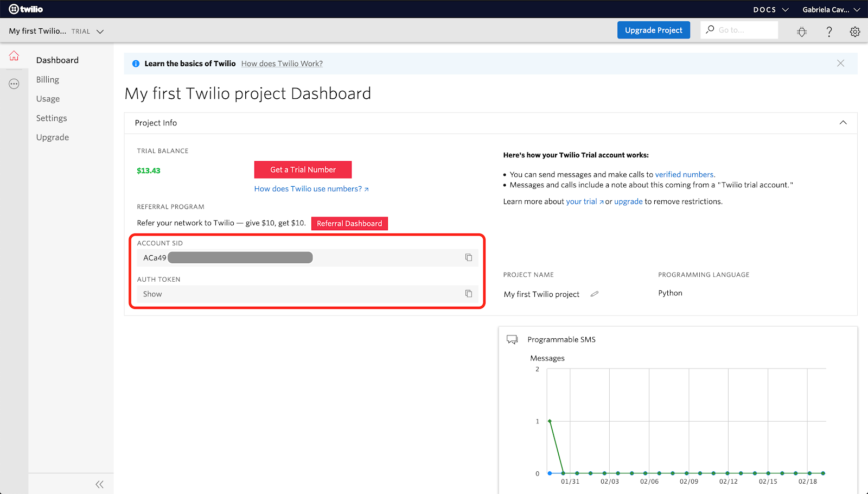The height and width of the screenshot is (494, 868).
Task: Copy the Auth Token value
Action: click(469, 294)
